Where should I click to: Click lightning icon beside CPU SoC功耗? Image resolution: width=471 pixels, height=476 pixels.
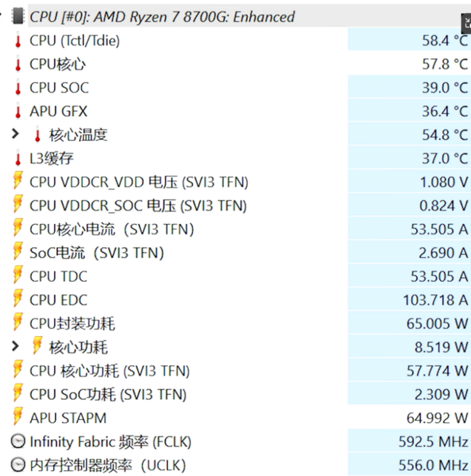18,393
